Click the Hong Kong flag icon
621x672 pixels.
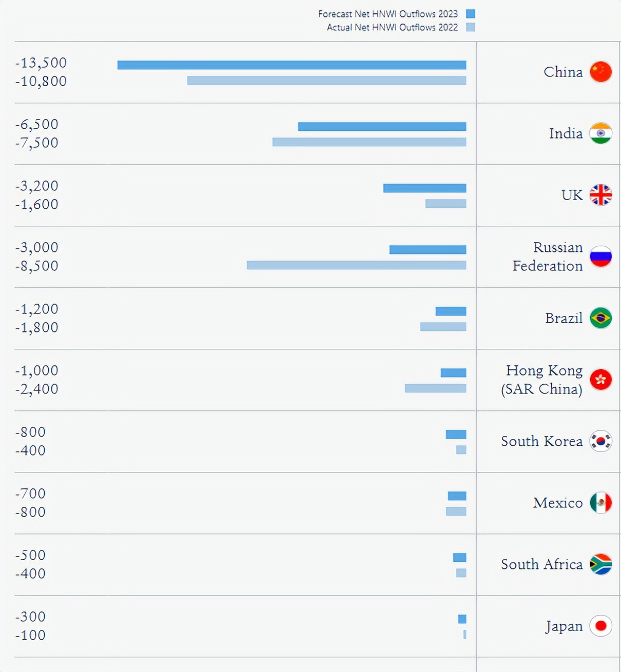(x=600, y=380)
